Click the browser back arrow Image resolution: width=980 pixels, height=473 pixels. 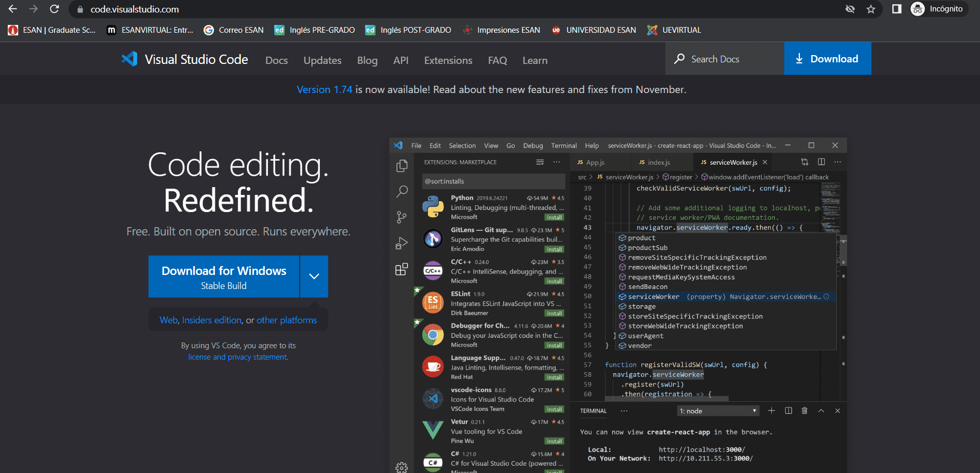pos(12,9)
